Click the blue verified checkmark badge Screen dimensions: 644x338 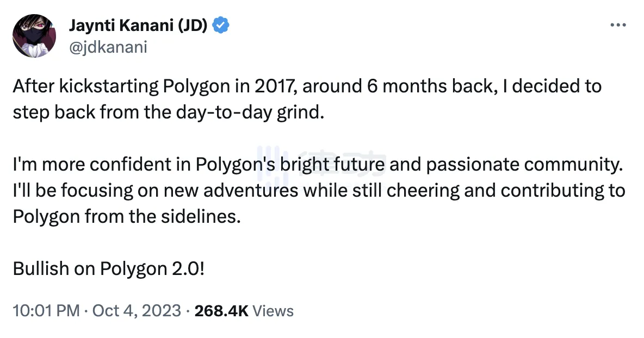coord(220,25)
